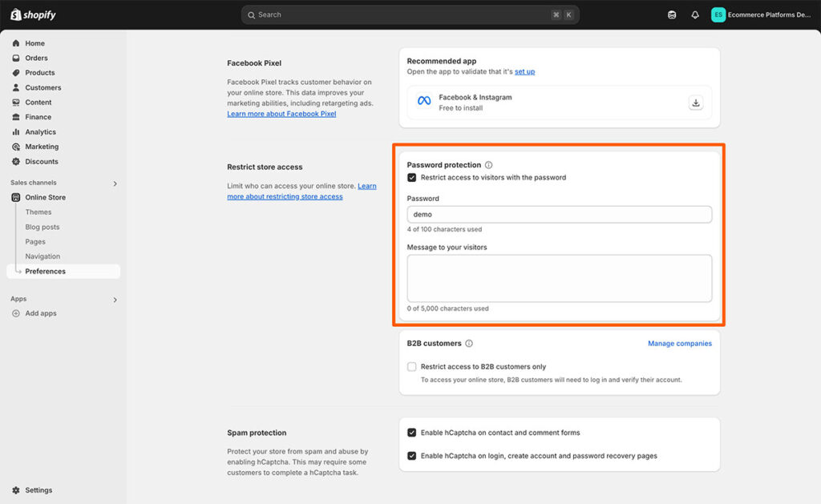The image size is (821, 504).
Task: Open the notifications bell icon
Action: [695, 14]
